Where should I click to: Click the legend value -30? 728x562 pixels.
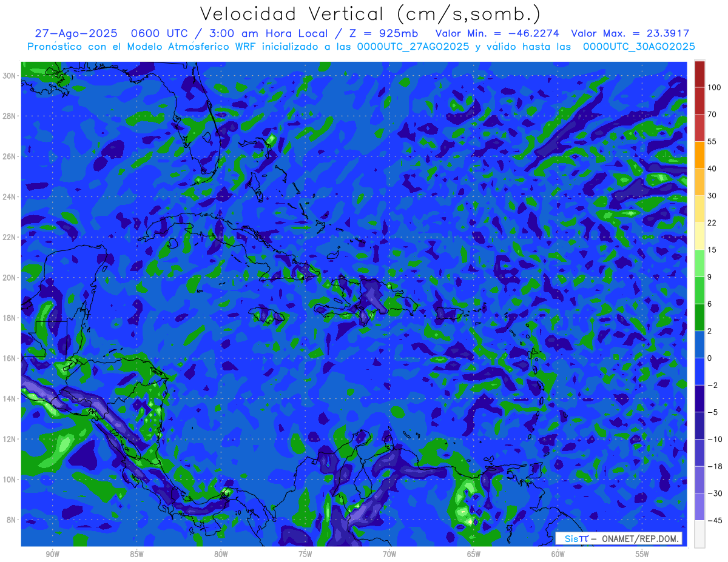point(714,493)
